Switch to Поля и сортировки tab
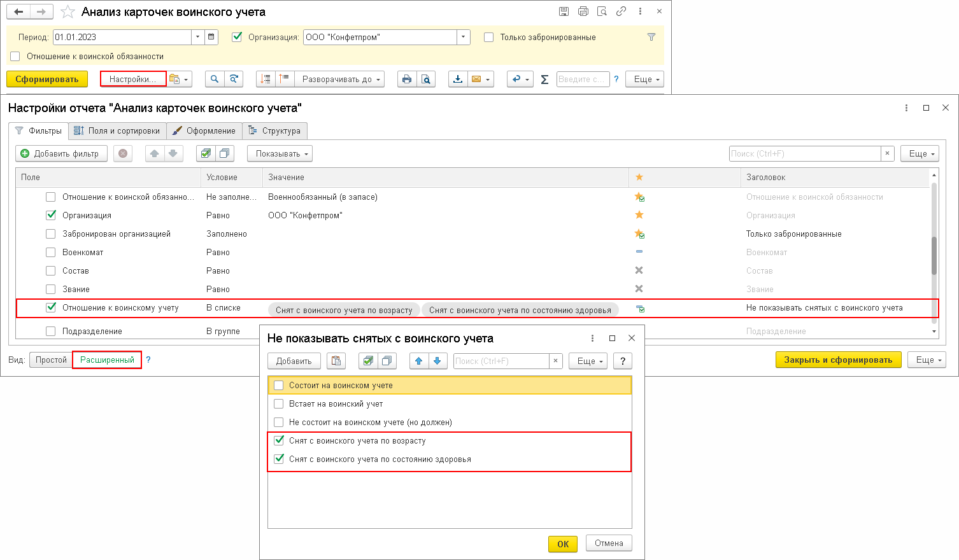The height and width of the screenshot is (560, 959). click(x=117, y=130)
